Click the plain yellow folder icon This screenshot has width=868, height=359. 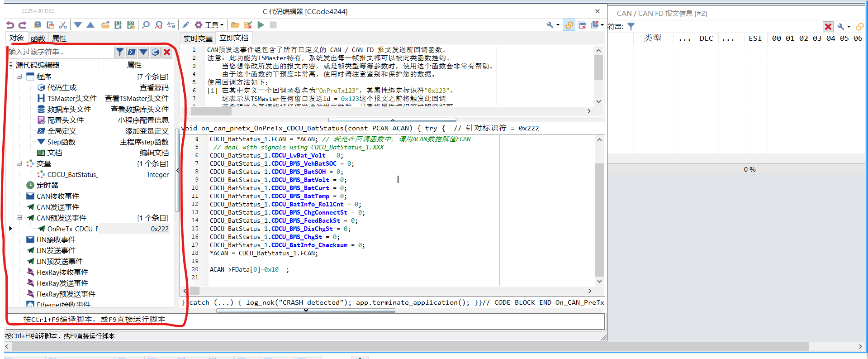[235, 25]
